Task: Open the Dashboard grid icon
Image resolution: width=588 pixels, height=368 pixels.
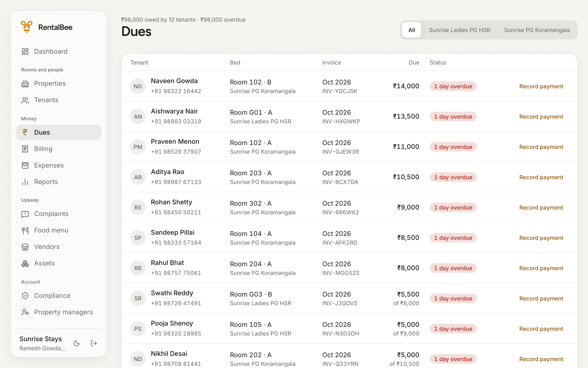Action: click(x=25, y=51)
